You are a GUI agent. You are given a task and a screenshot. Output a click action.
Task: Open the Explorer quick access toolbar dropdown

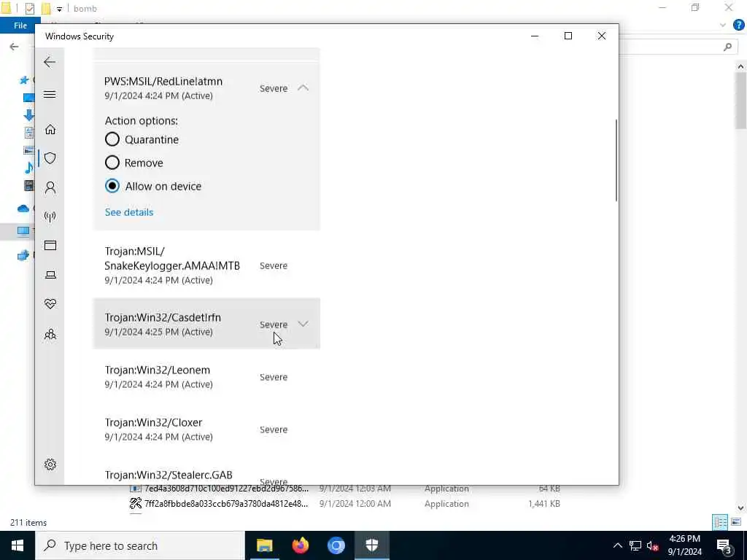point(59,9)
